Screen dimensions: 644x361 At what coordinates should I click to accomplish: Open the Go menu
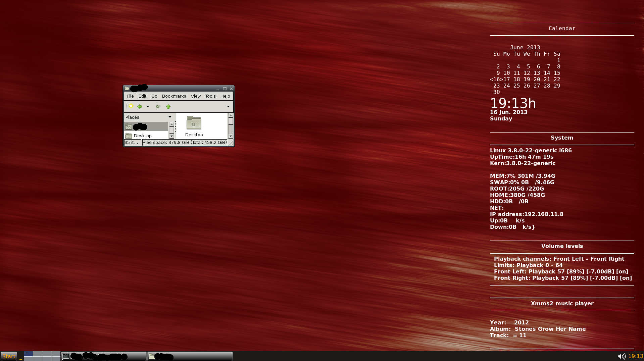pos(154,96)
